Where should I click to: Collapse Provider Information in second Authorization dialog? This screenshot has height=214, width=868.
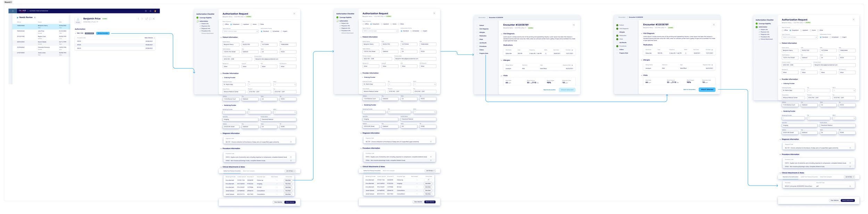pyautogui.click(x=361, y=73)
